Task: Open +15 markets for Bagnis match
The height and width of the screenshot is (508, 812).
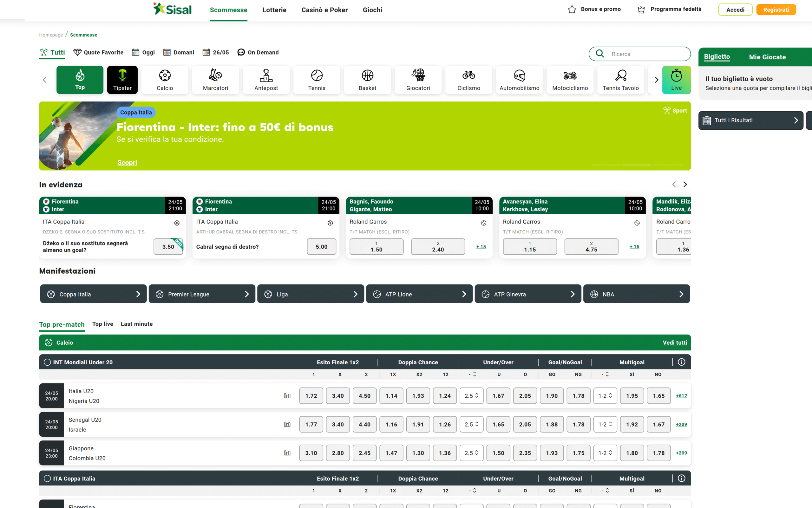Action: [x=481, y=247]
